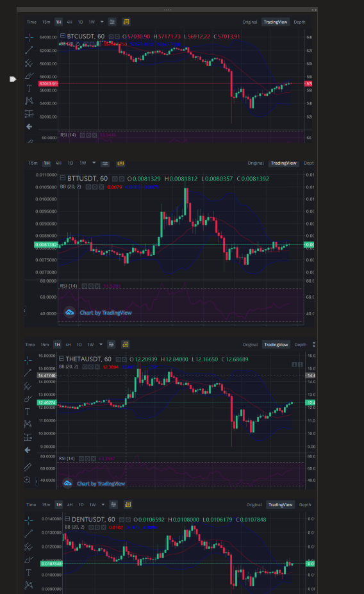Click the back arrow in THETAUSDT toolbar
364x594 pixels.
click(28, 450)
